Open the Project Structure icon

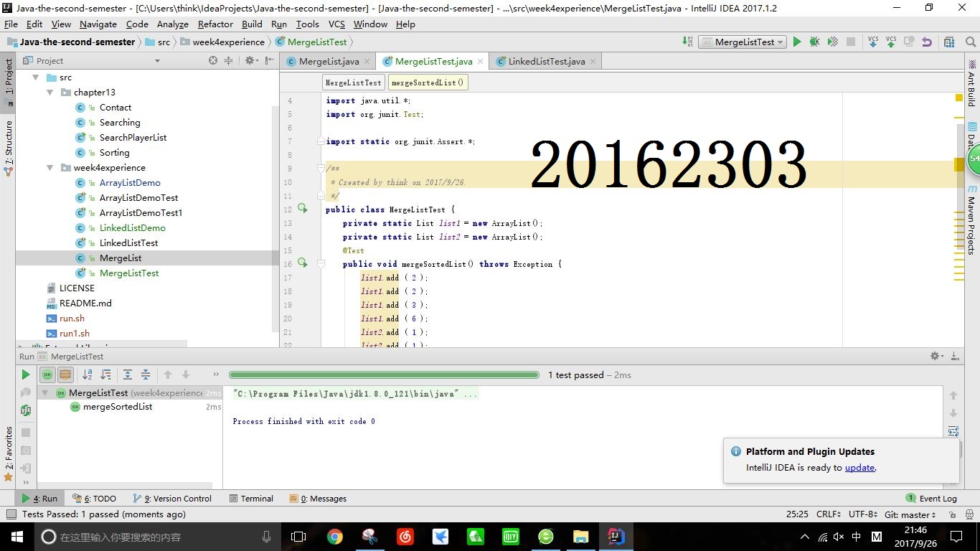coord(949,42)
